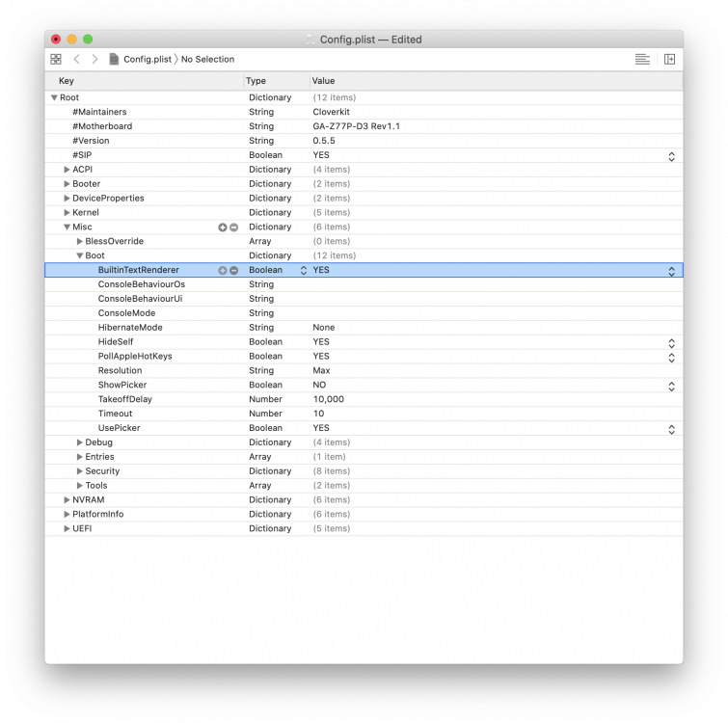
Task: Expand the Booter dictionary
Action: [x=67, y=184]
